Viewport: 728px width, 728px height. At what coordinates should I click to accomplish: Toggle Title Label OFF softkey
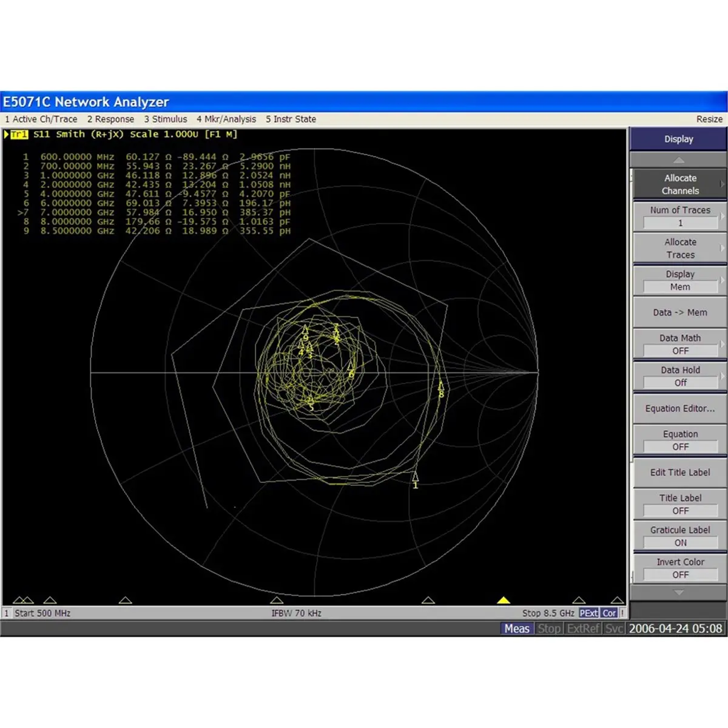click(680, 504)
